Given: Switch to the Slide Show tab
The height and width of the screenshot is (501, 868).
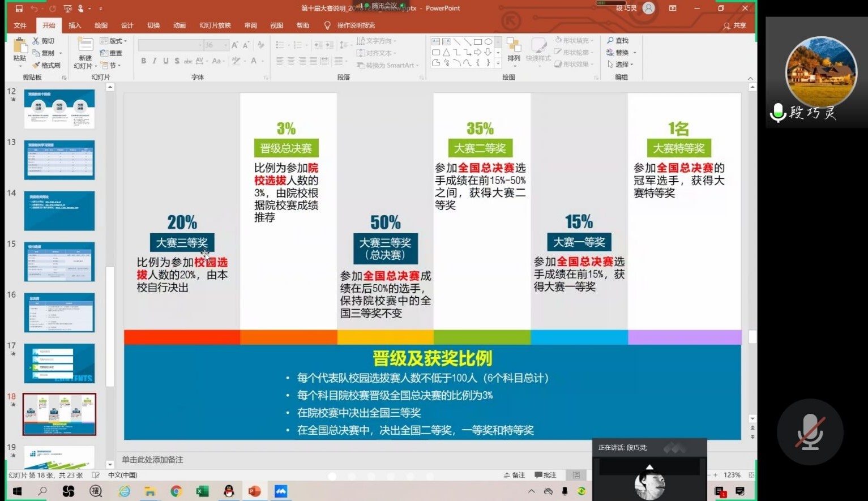Looking at the screenshot, I should 215,25.
